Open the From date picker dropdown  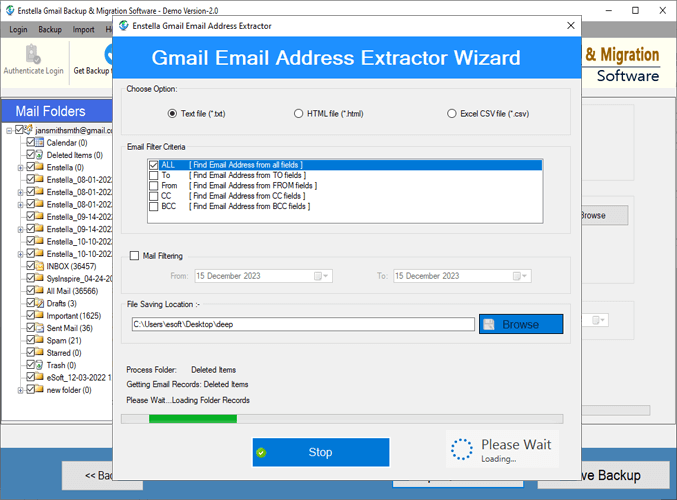pyautogui.click(x=321, y=276)
